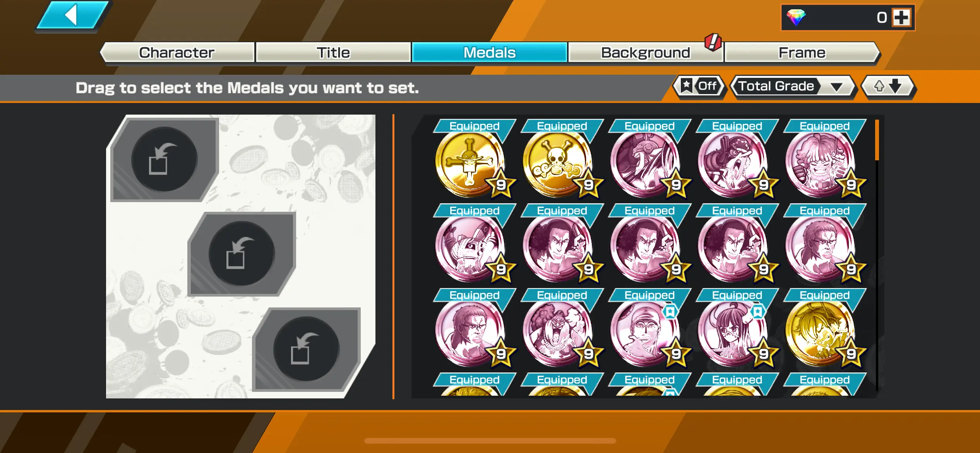Tap the rainbow gem currency icon
Screen dimensions: 980x453
point(796,17)
